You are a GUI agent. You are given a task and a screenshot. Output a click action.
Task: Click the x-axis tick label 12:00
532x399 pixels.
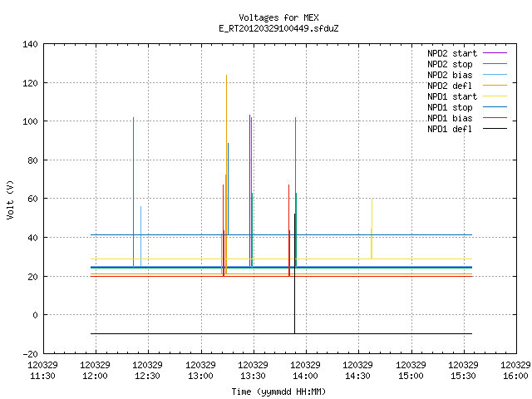pos(95,376)
